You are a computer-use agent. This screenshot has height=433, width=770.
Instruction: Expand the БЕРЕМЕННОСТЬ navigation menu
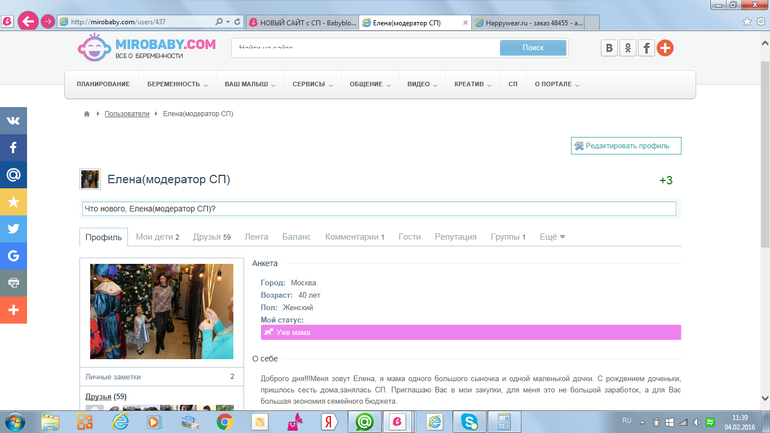(x=178, y=84)
